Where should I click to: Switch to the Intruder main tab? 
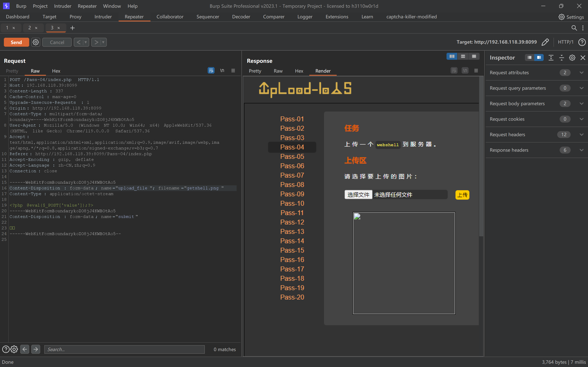point(103,17)
